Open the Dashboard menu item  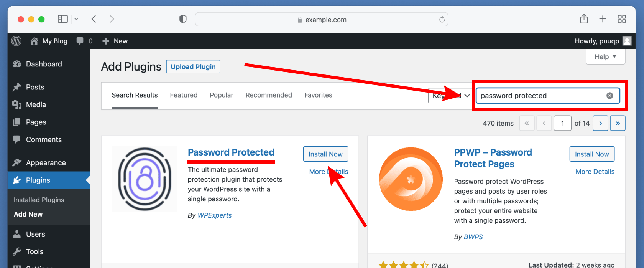click(x=49, y=64)
